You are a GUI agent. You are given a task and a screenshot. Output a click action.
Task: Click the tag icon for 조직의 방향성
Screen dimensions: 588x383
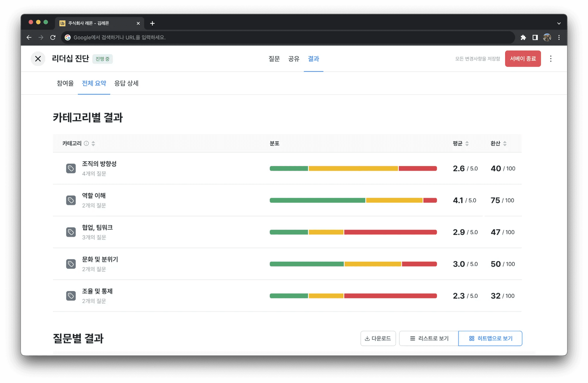[x=71, y=168]
